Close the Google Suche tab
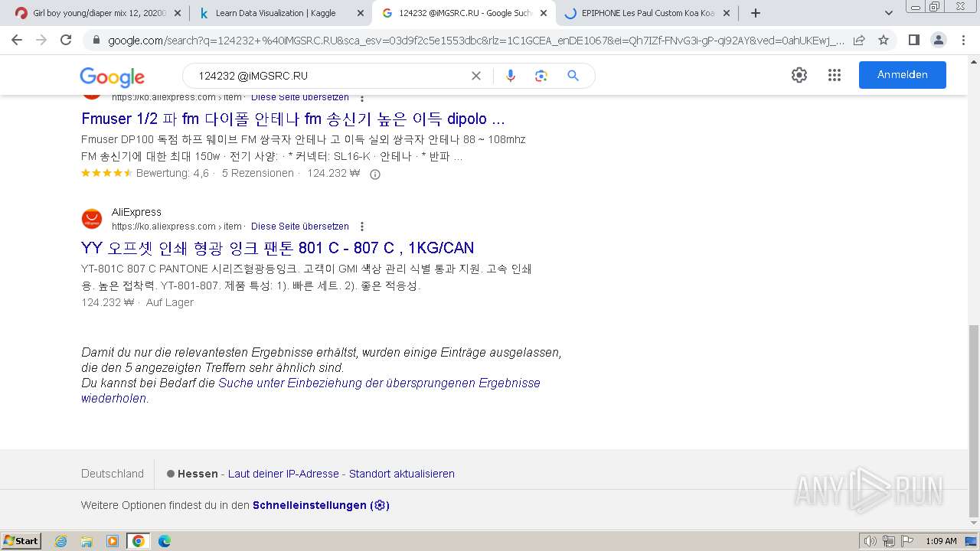This screenshot has width=980, height=551. 544,13
